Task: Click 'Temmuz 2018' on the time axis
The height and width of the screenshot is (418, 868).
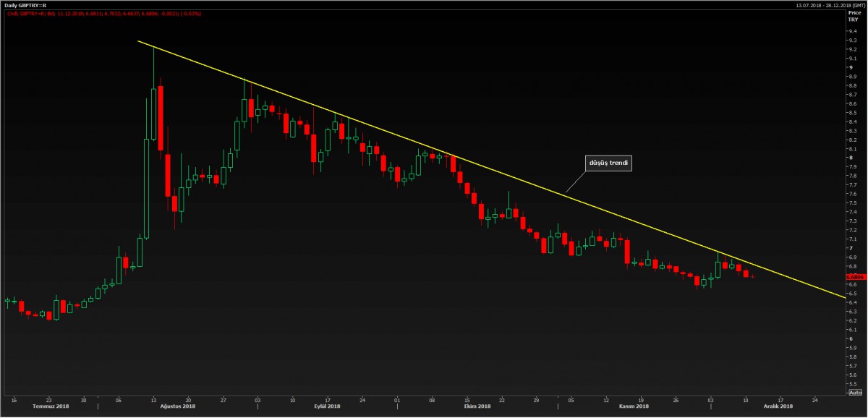Action: pyautogui.click(x=50, y=406)
